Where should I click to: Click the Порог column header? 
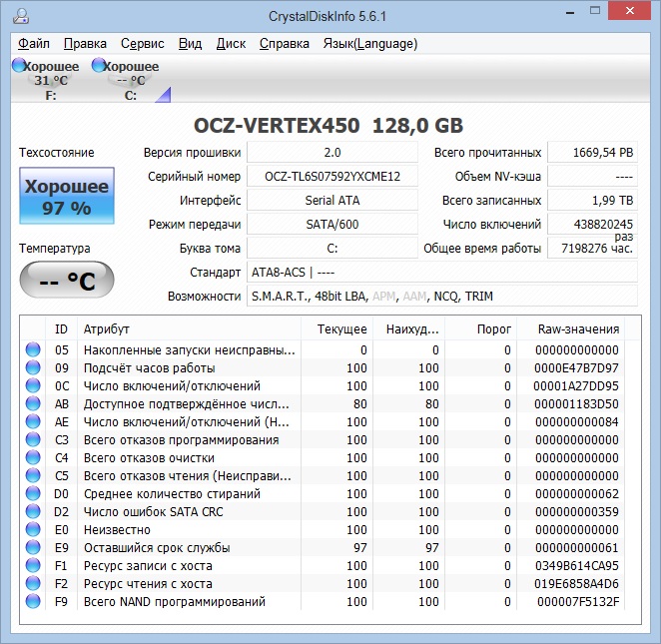pos(481,329)
